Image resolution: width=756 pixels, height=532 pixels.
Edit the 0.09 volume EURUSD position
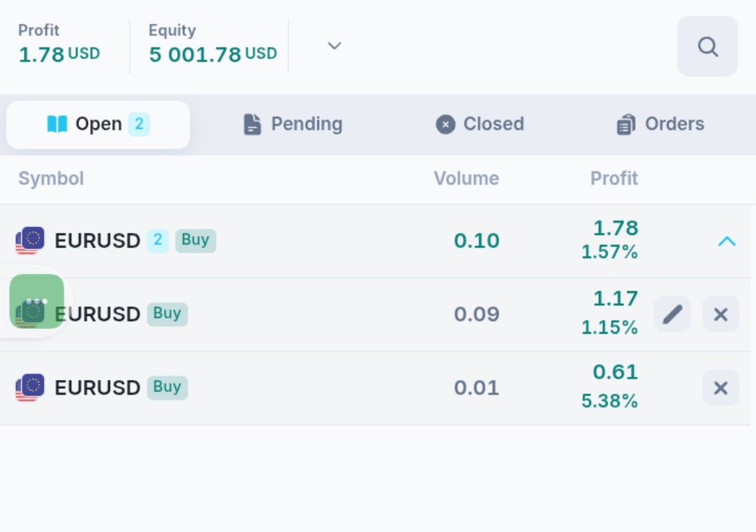(672, 314)
